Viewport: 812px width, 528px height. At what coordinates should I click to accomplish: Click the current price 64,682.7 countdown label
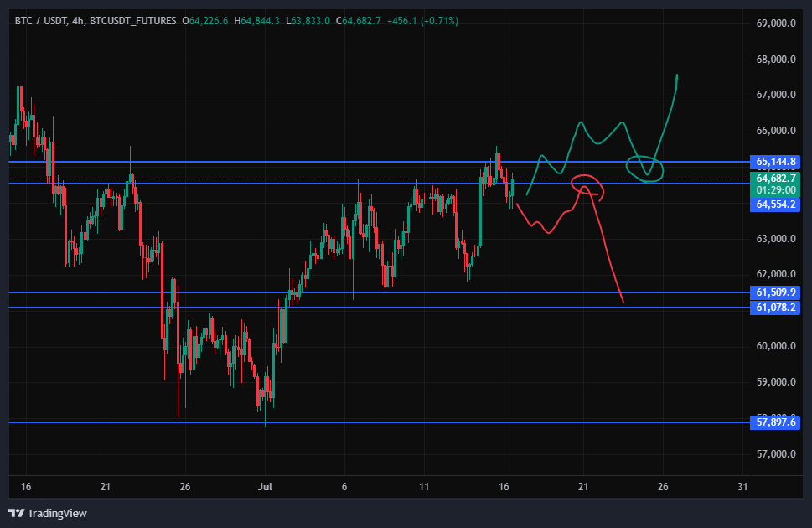pos(775,184)
